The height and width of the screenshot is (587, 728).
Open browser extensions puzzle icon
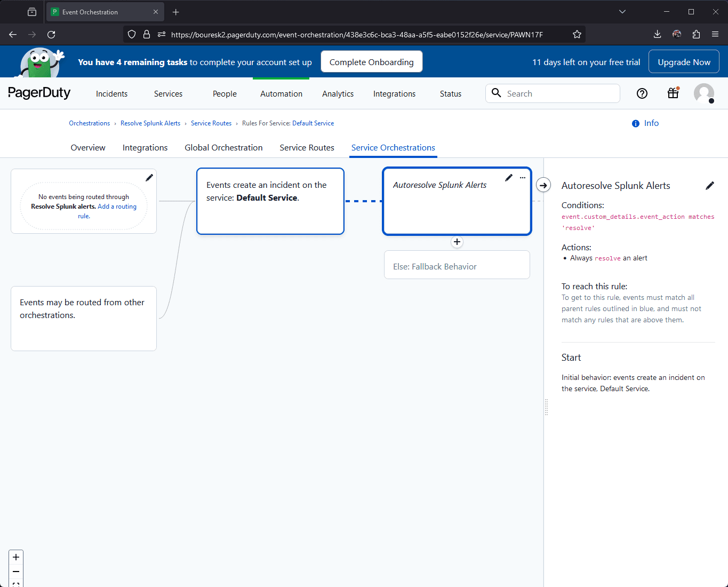click(696, 34)
